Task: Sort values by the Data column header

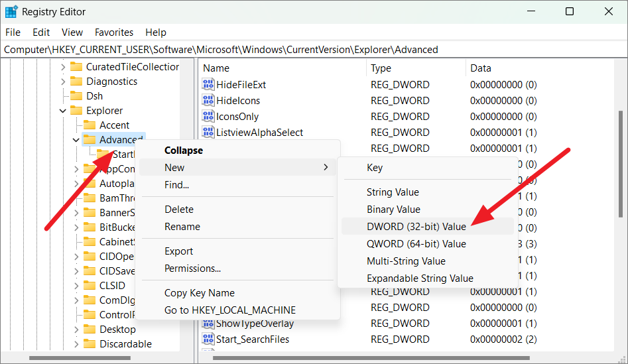Action: coord(540,68)
